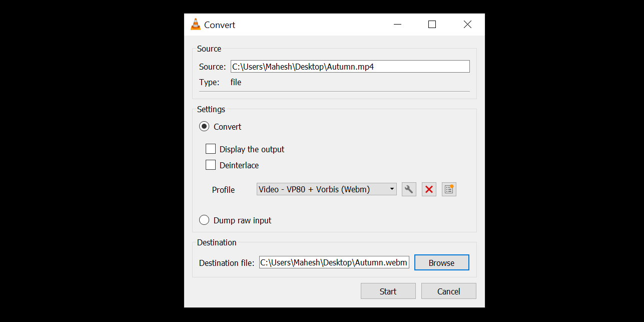Maximize the Convert window

point(432,24)
